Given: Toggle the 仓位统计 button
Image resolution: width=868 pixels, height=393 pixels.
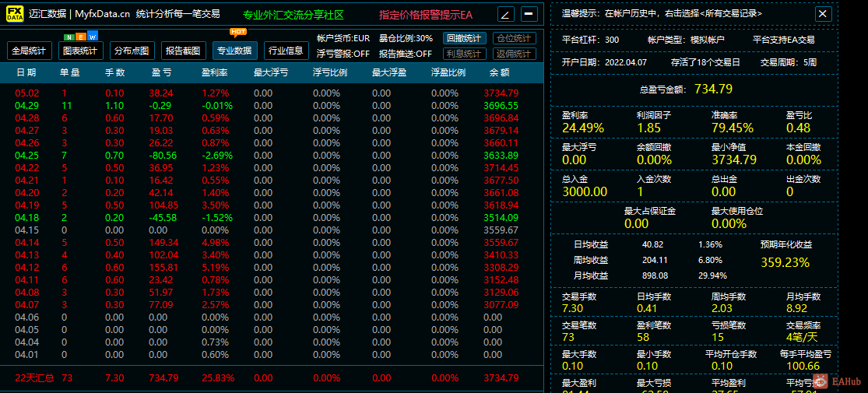Looking at the screenshot, I should point(515,38).
